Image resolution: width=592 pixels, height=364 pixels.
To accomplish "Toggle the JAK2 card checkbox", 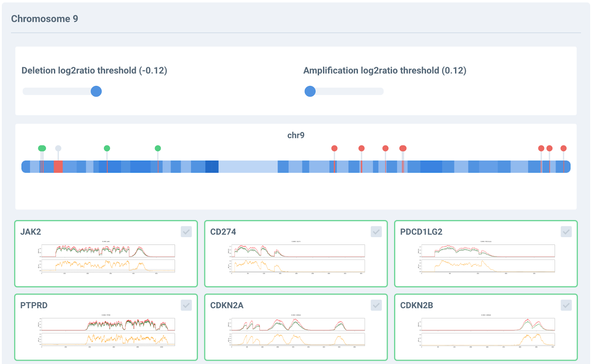I will coord(186,232).
